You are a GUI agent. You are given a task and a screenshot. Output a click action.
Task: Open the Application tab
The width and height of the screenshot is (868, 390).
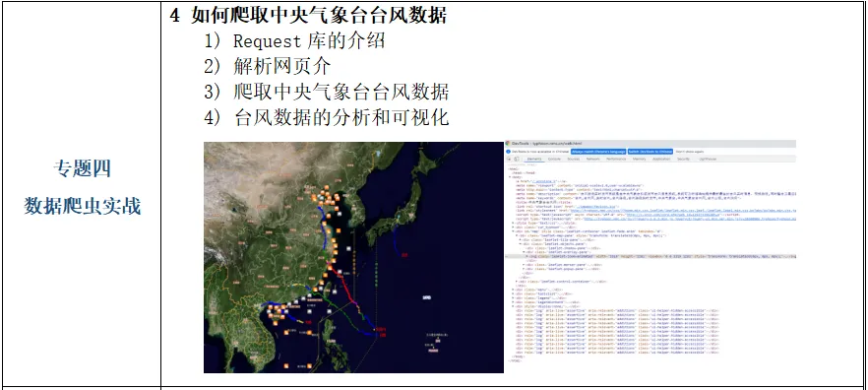click(661, 159)
